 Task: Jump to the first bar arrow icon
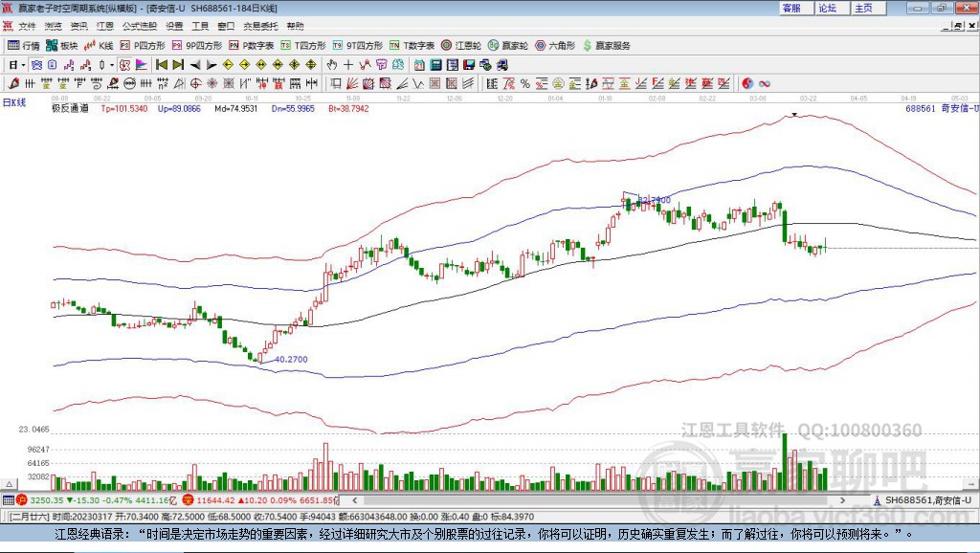point(162,65)
